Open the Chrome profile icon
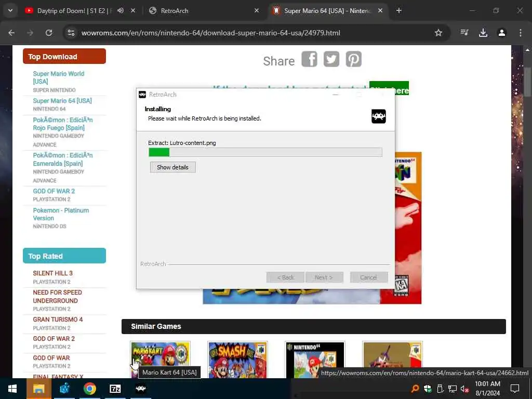This screenshot has width=532, height=399. coord(502,33)
